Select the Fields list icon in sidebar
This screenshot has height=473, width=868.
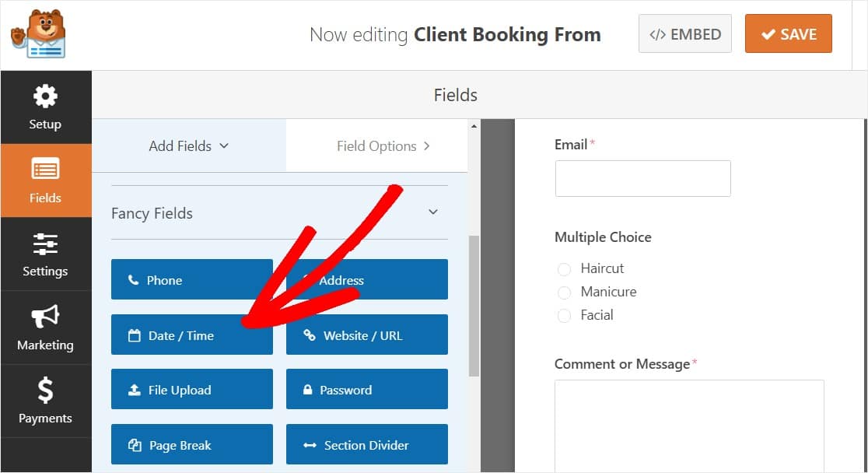[45, 169]
